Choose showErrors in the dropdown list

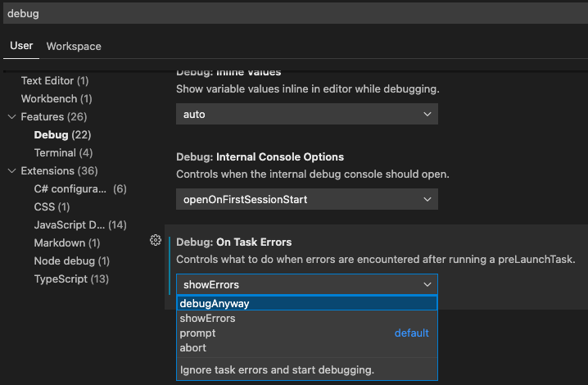307,318
